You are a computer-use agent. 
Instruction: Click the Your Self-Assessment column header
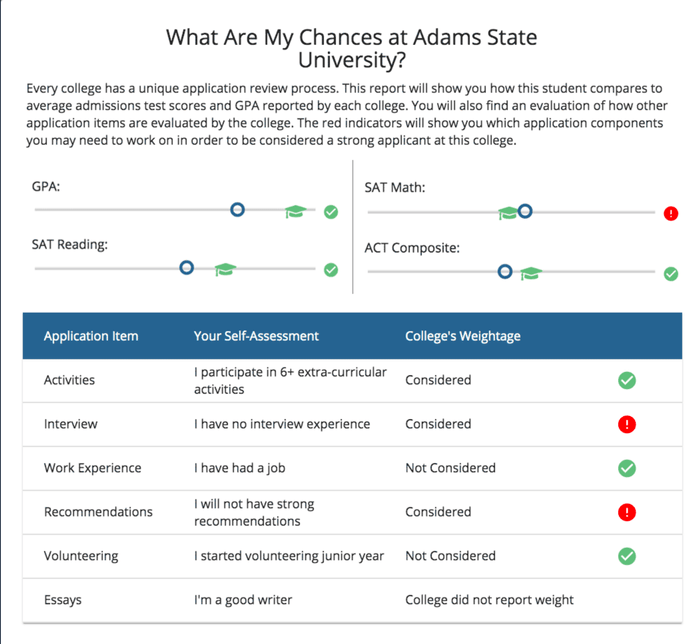(x=257, y=336)
